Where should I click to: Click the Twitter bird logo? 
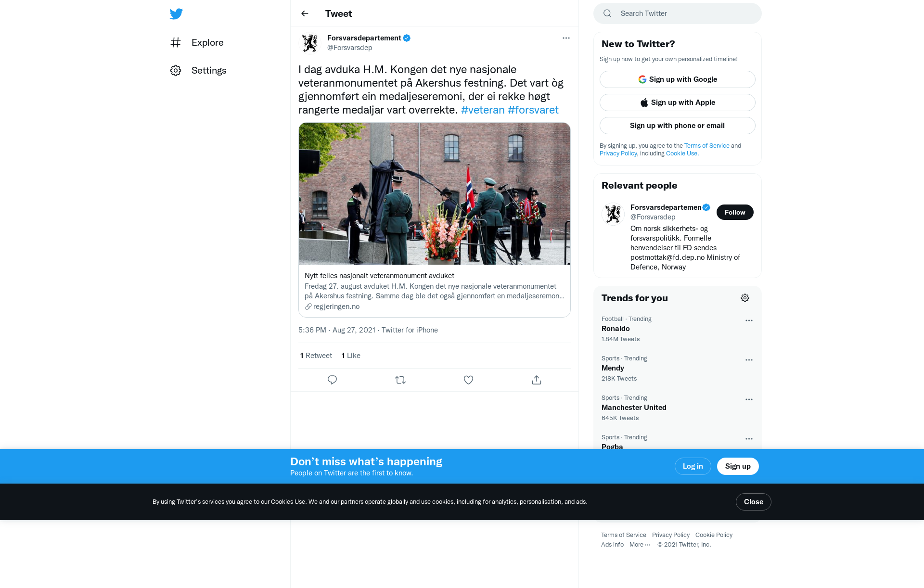176,13
